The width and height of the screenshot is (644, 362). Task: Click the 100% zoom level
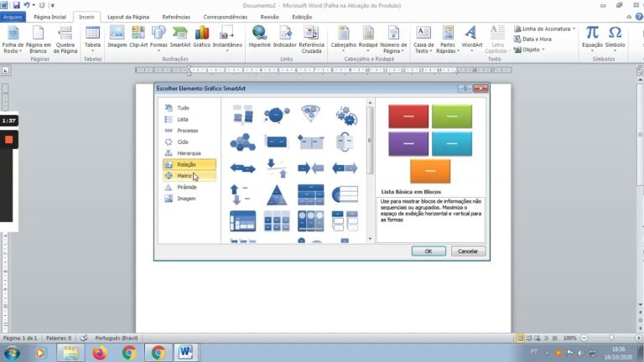click(x=569, y=339)
